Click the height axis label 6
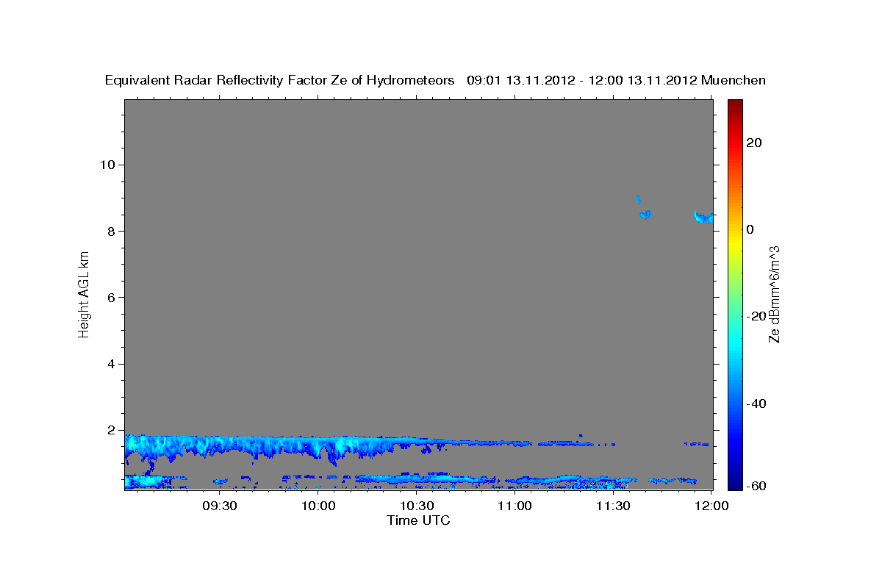The height and width of the screenshot is (588, 882). point(112,298)
